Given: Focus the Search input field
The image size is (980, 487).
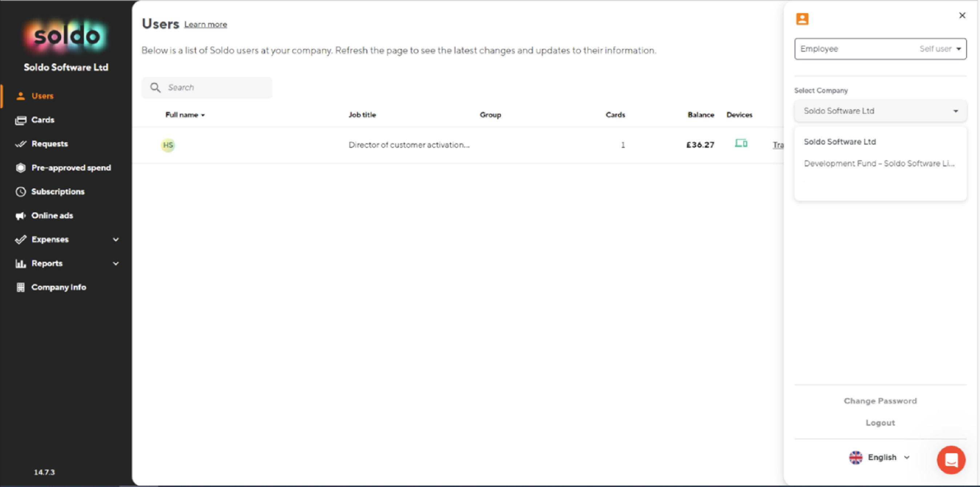Looking at the screenshot, I should point(207,88).
